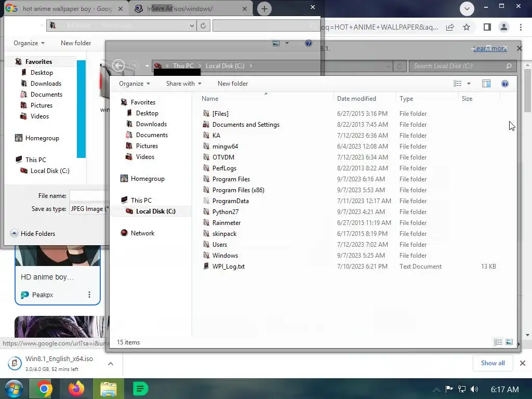This screenshot has width=532, height=399.
Task: Open the Share with dropdown
Action: tap(183, 84)
